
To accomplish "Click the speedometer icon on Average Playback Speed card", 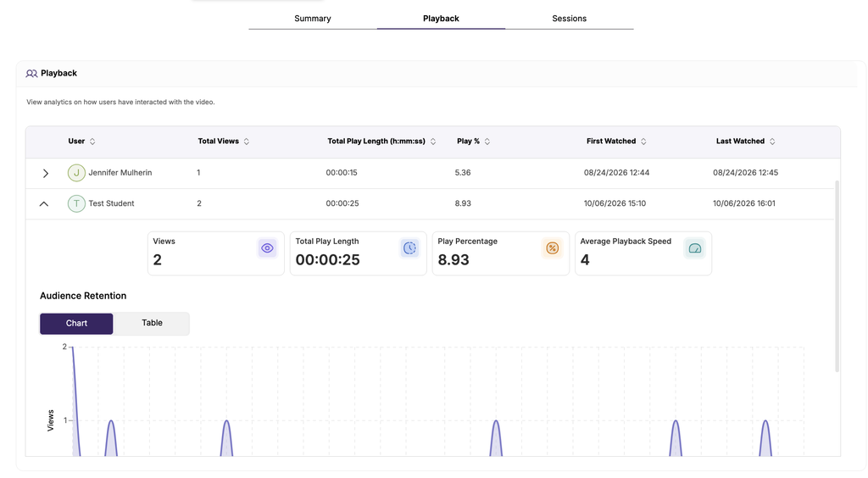I will click(695, 248).
